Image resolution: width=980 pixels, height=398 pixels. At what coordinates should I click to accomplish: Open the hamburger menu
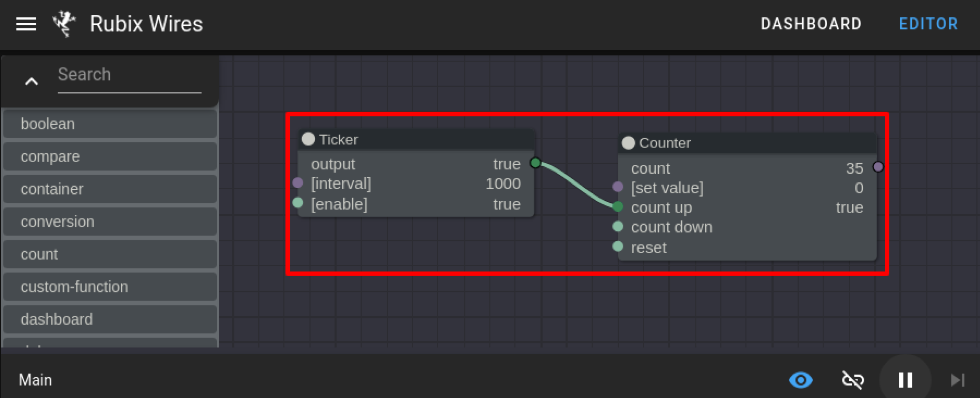[x=26, y=24]
